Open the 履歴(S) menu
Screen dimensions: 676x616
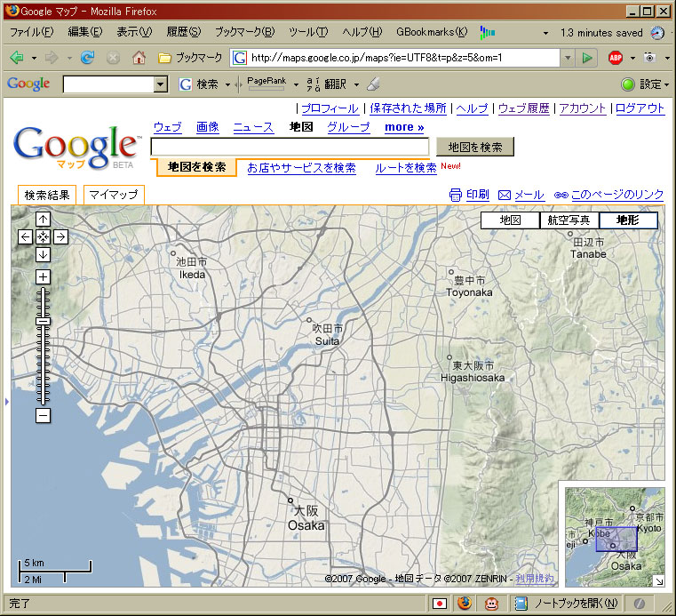(183, 32)
